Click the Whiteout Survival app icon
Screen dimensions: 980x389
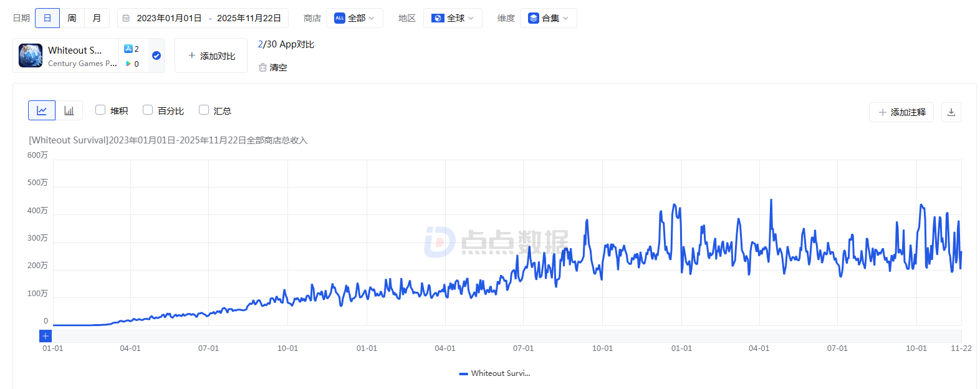pos(31,55)
